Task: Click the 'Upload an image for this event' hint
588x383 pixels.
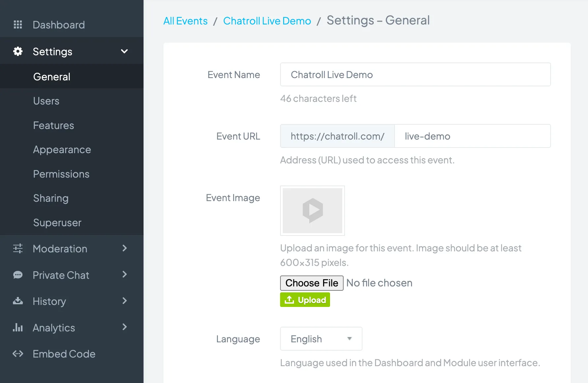Action: [x=401, y=255]
